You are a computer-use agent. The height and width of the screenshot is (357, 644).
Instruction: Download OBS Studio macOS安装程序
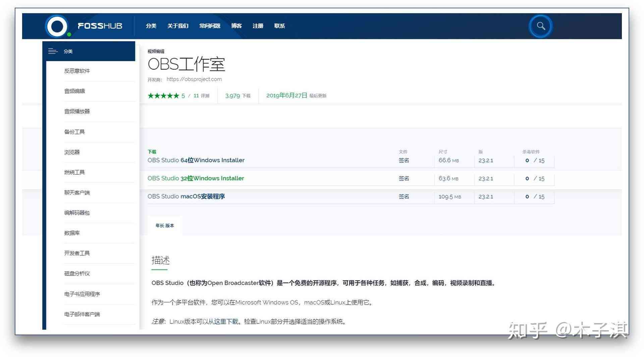[186, 197]
